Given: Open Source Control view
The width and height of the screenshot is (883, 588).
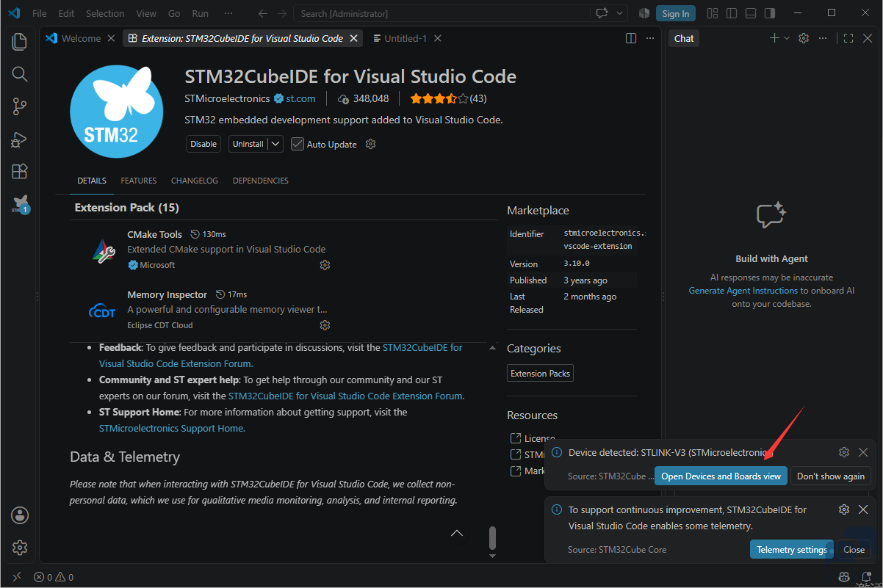Looking at the screenshot, I should pyautogui.click(x=20, y=107).
